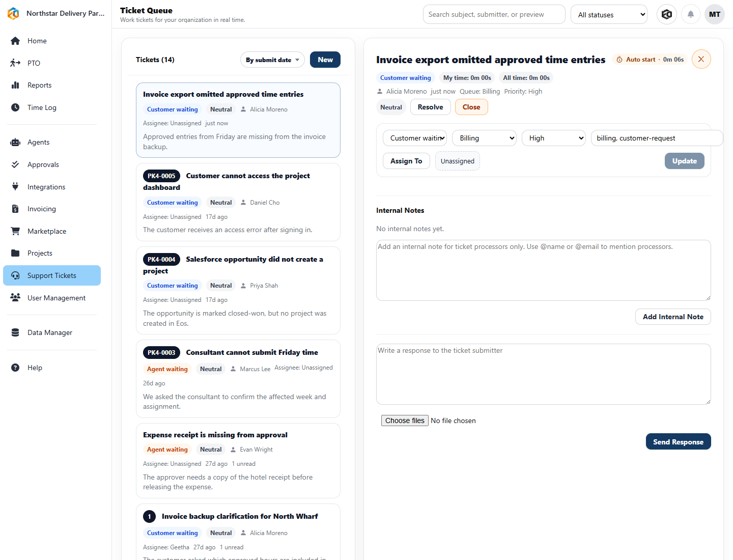Go to Data Manager menu item
Screen dimensions: 733x560
coord(52,332)
